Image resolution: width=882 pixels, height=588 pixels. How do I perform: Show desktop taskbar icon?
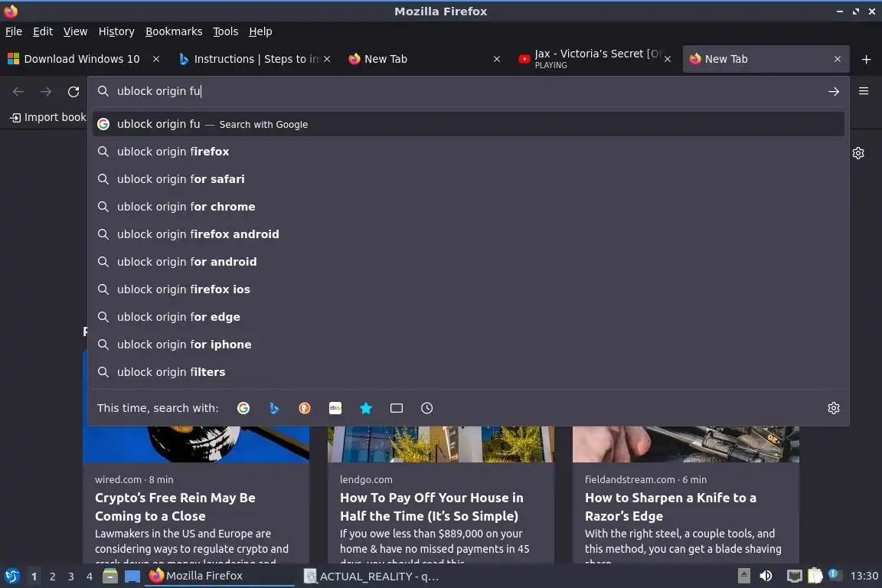coord(132,577)
